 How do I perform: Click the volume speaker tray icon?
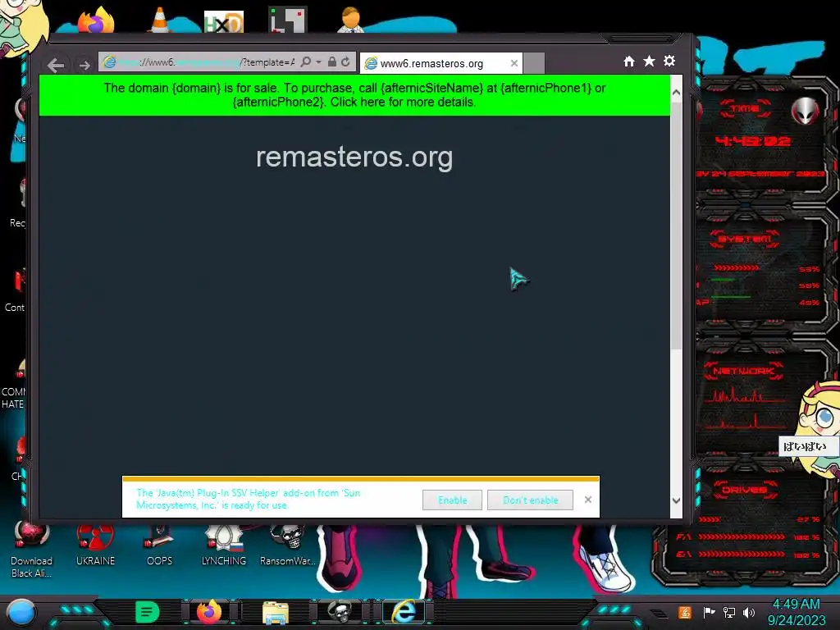pyautogui.click(x=749, y=612)
